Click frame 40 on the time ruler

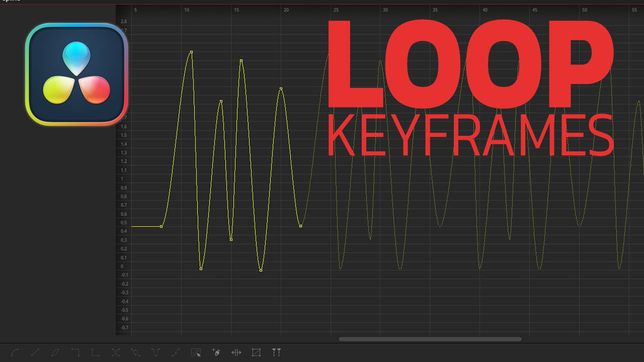(x=485, y=10)
